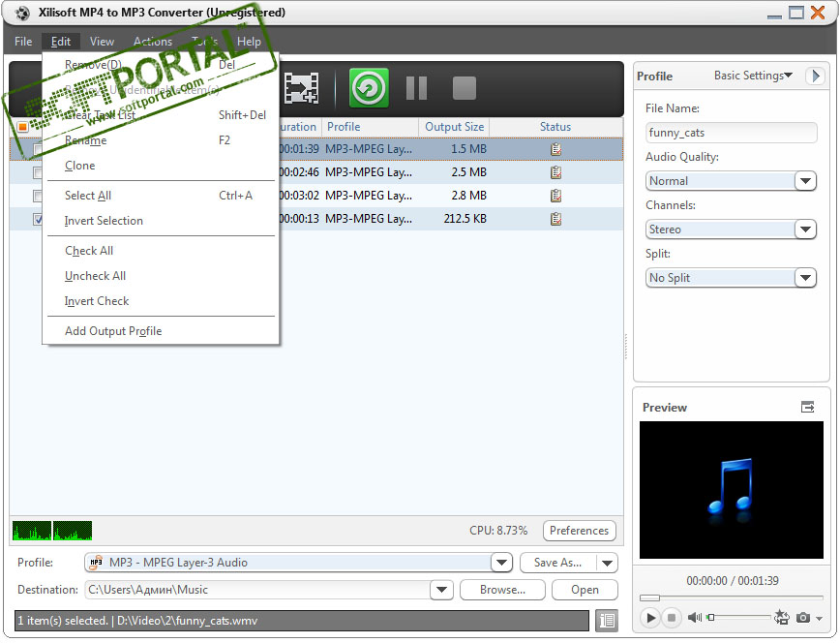Play the preview
This screenshot has width=840, height=643.
(650, 618)
